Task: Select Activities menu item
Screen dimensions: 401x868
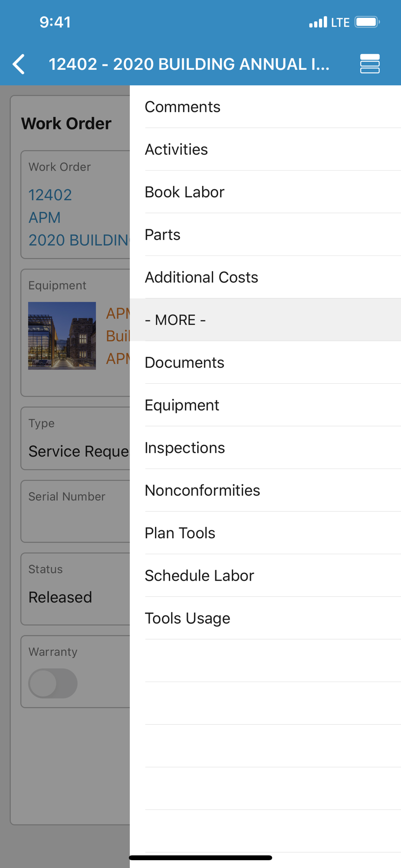Action: [x=265, y=149]
